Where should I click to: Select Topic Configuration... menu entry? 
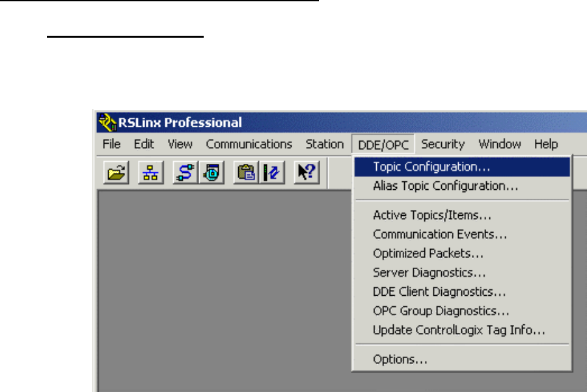click(x=462, y=167)
